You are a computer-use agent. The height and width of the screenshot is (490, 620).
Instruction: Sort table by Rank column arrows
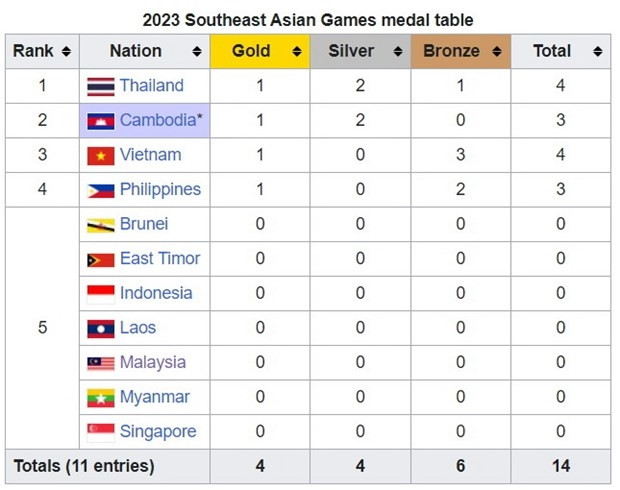point(66,51)
